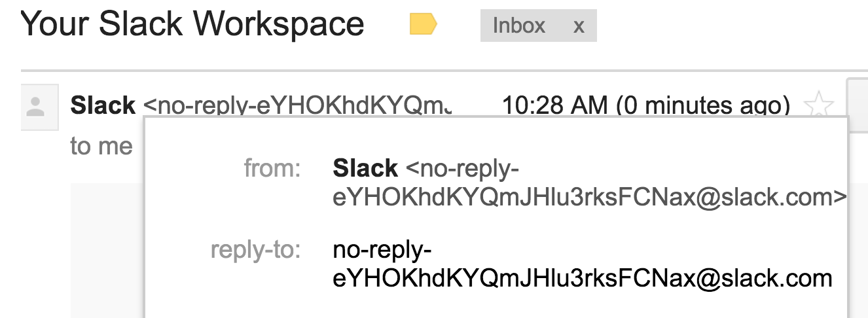Click the "reply-to:" label in details popup
Image resolution: width=868 pixels, height=318 pixels.
coord(255,250)
